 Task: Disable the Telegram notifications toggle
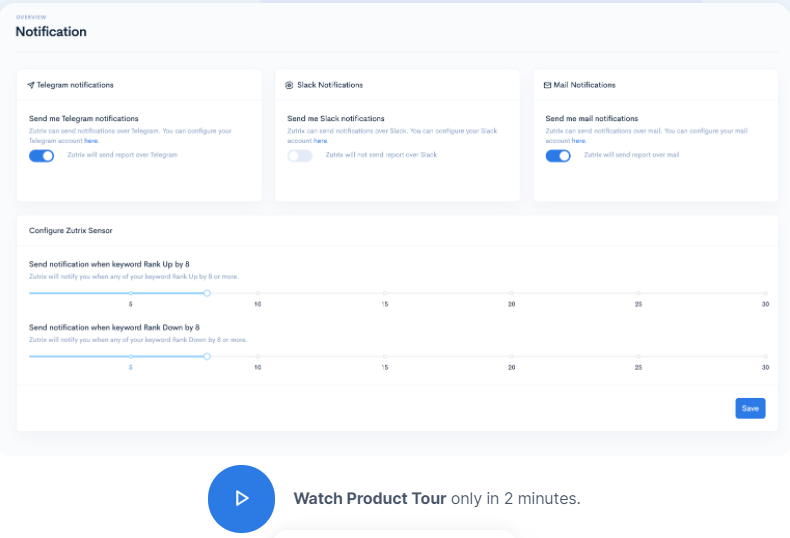pyautogui.click(x=41, y=155)
